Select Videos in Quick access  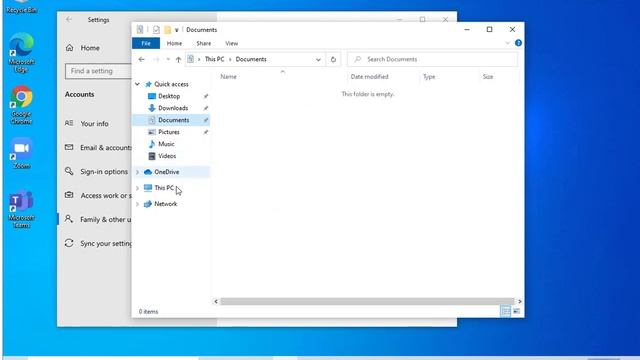167,156
